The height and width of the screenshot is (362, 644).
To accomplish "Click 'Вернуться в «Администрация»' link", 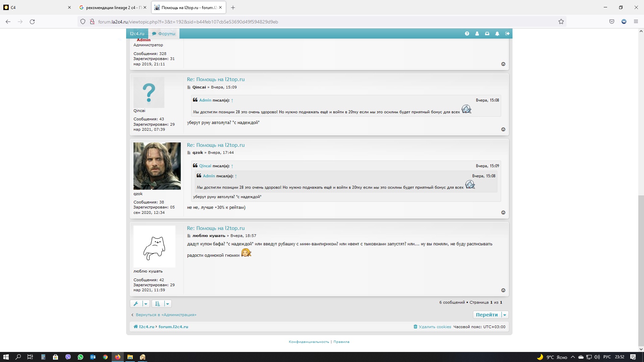I will point(166,315).
